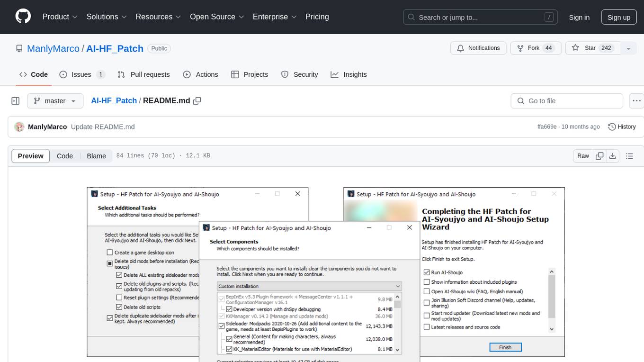Click the Notifications button
644x362 pixels.
pyautogui.click(x=478, y=48)
